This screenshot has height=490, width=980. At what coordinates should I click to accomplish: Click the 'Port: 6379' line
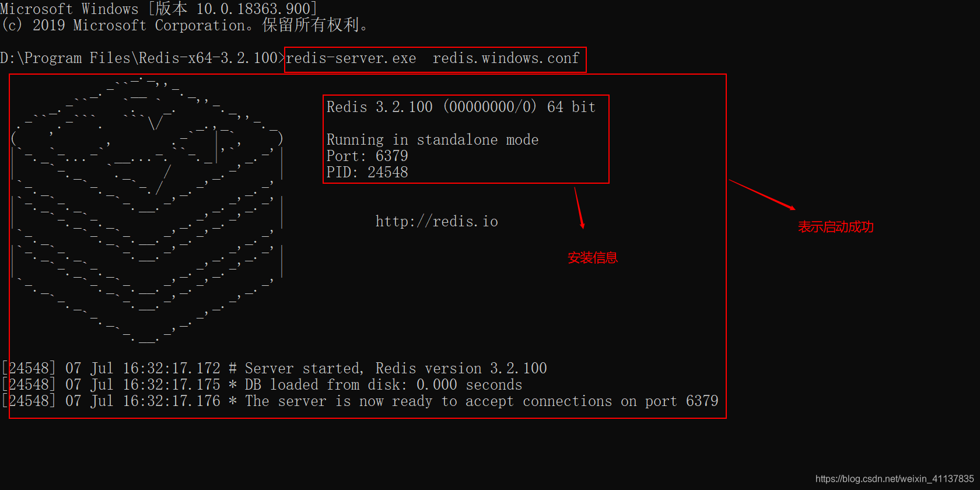click(367, 156)
